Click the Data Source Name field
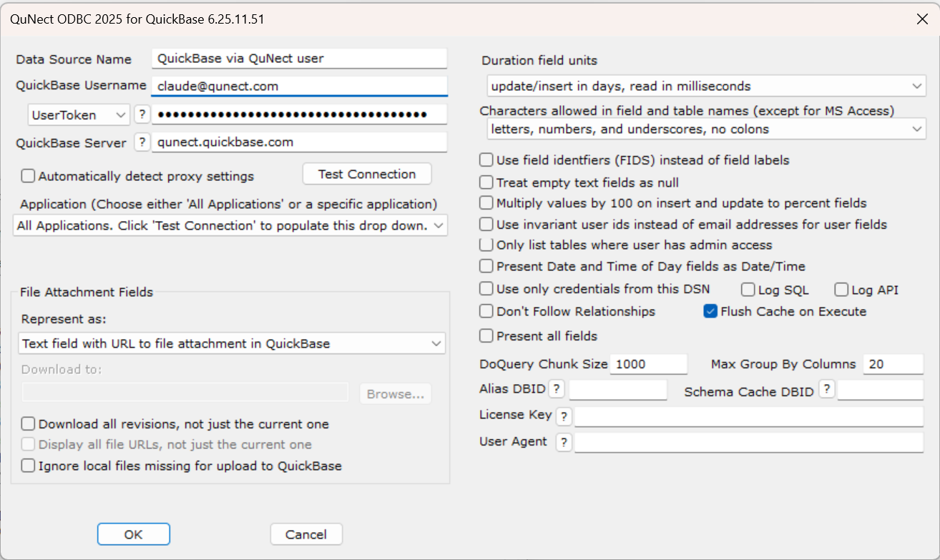Screen dimensions: 940x560 click(x=299, y=58)
